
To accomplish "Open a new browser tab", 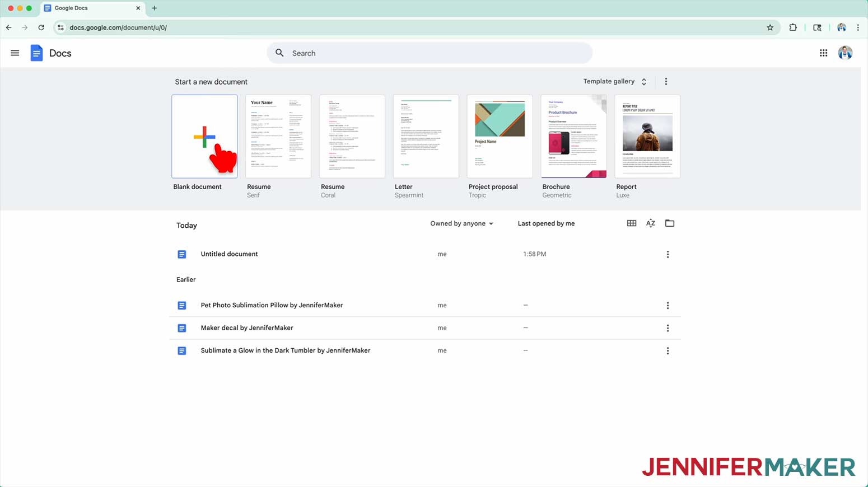I will click(155, 8).
